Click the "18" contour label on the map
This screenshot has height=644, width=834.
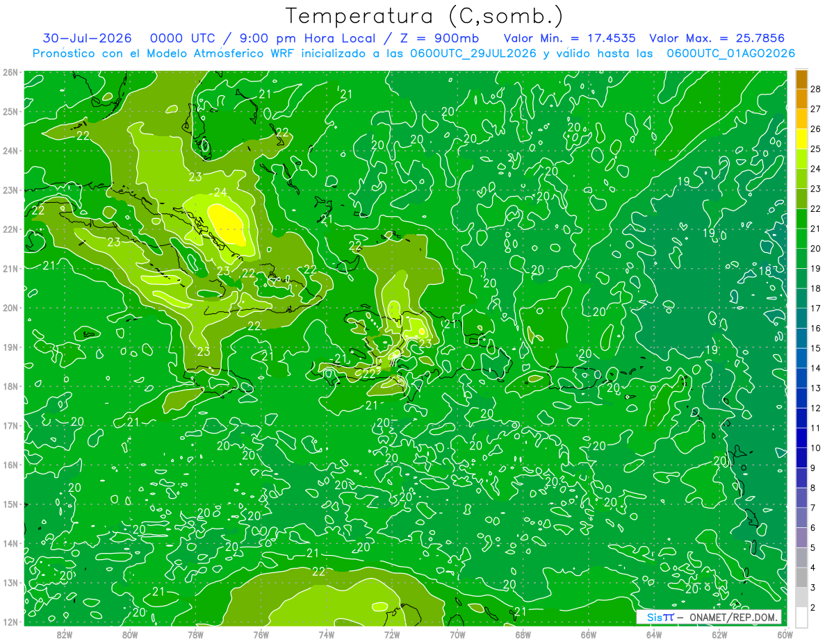click(x=764, y=271)
